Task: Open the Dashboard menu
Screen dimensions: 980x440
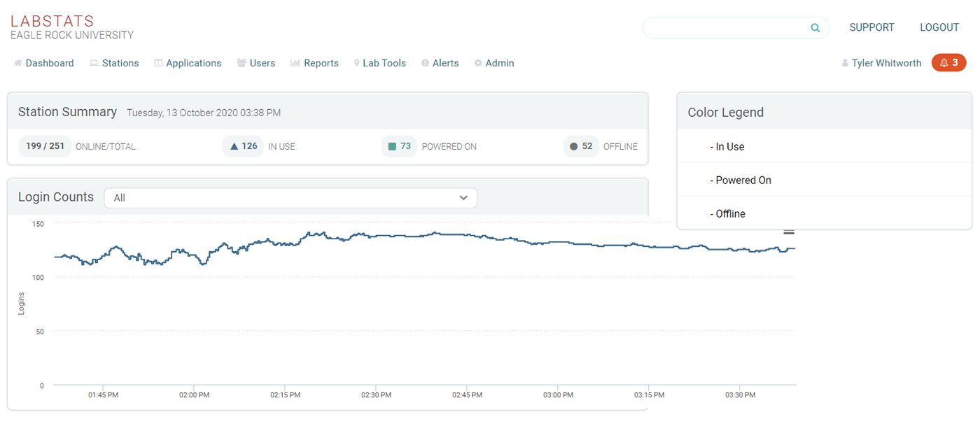Action: click(44, 63)
